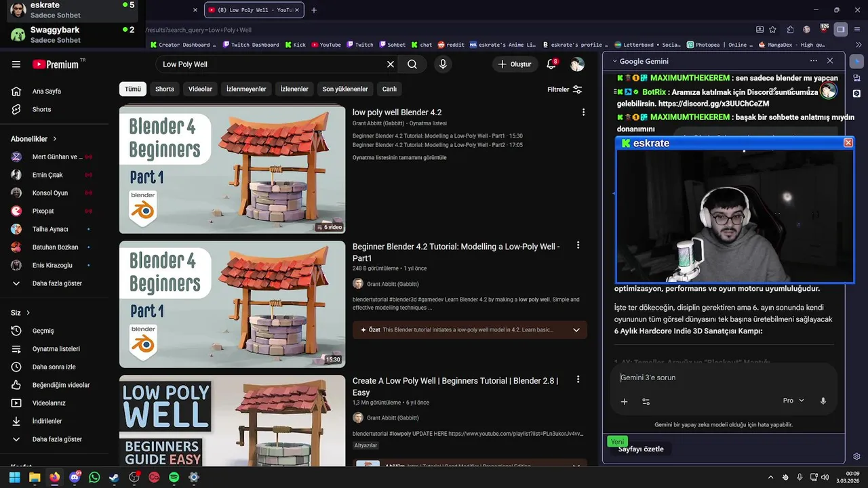Show hidden system tray icons
This screenshot has width=868, height=488.
coord(770,477)
